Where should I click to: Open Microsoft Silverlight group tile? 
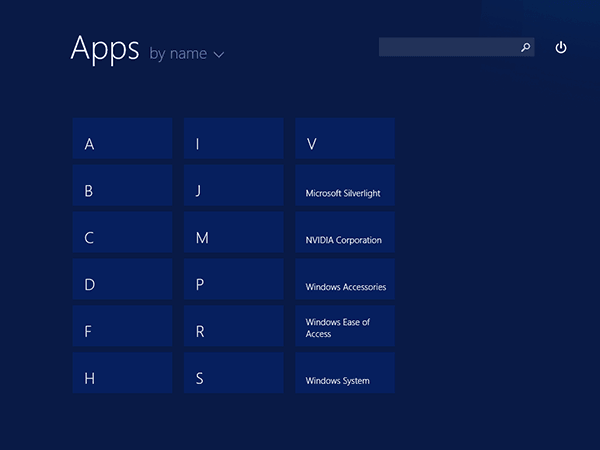(345, 185)
